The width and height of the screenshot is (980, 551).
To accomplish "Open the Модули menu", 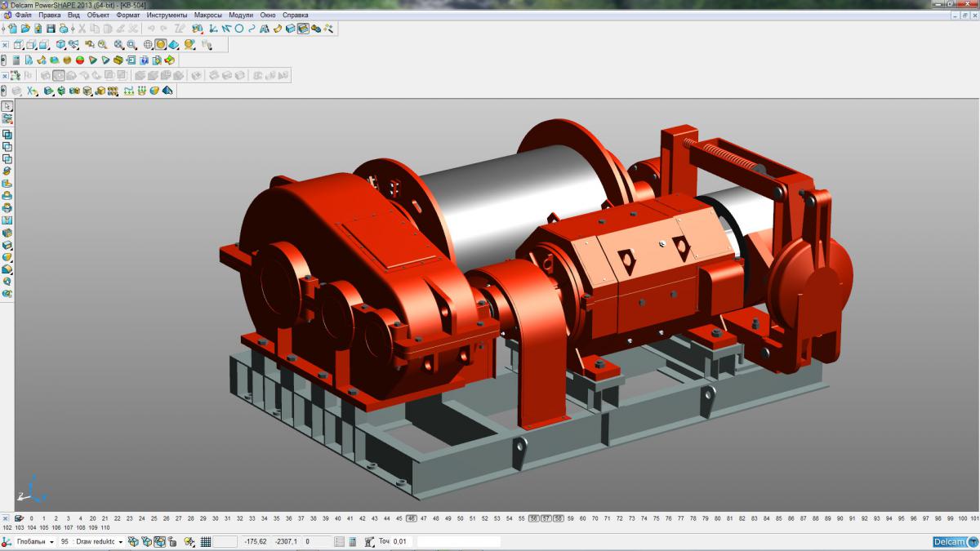I will pyautogui.click(x=241, y=15).
